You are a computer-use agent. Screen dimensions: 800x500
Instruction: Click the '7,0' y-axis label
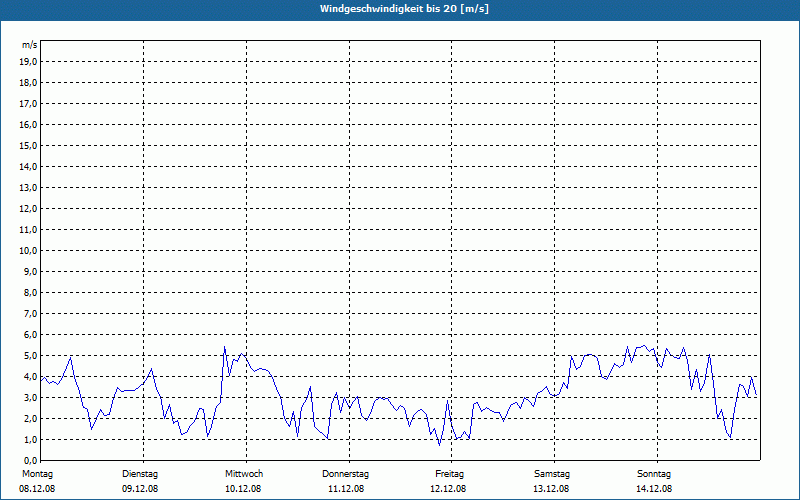pyautogui.click(x=30, y=314)
